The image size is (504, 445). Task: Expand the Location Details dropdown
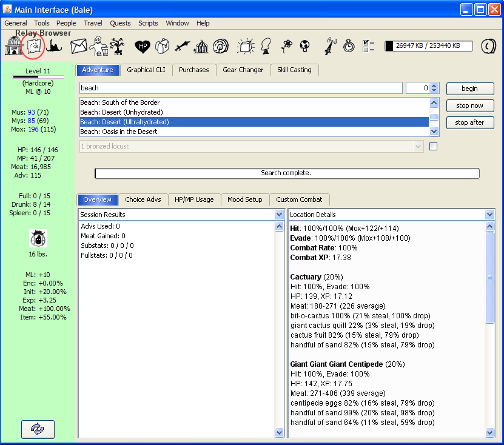pyautogui.click(x=490, y=215)
